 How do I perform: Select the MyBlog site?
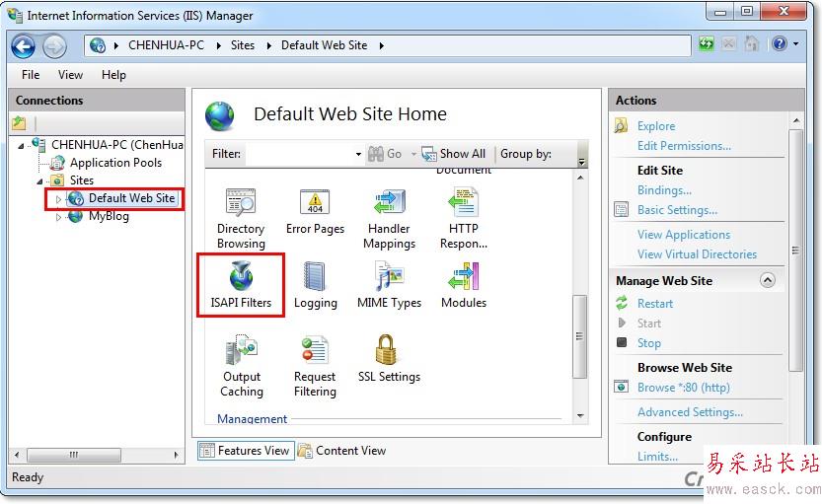109,216
